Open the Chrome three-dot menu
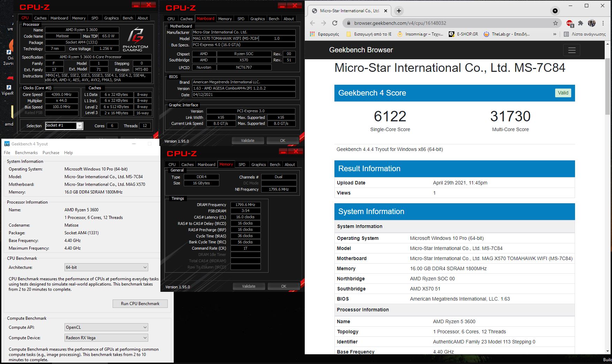This screenshot has width=612, height=364. 603,23
